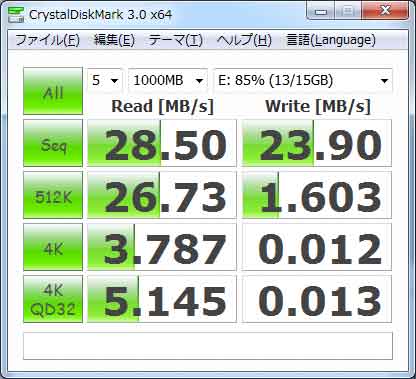Start the Seq sequential test

tap(53, 143)
